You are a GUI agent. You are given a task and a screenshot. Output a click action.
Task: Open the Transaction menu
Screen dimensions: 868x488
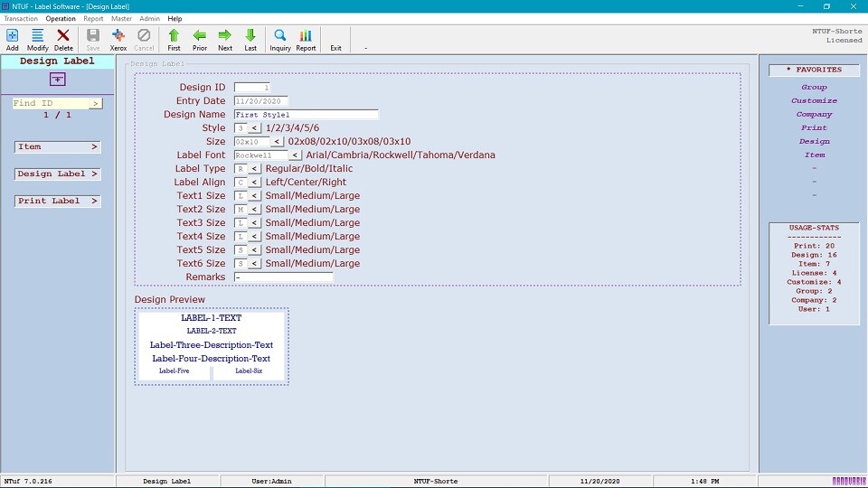(21, 18)
